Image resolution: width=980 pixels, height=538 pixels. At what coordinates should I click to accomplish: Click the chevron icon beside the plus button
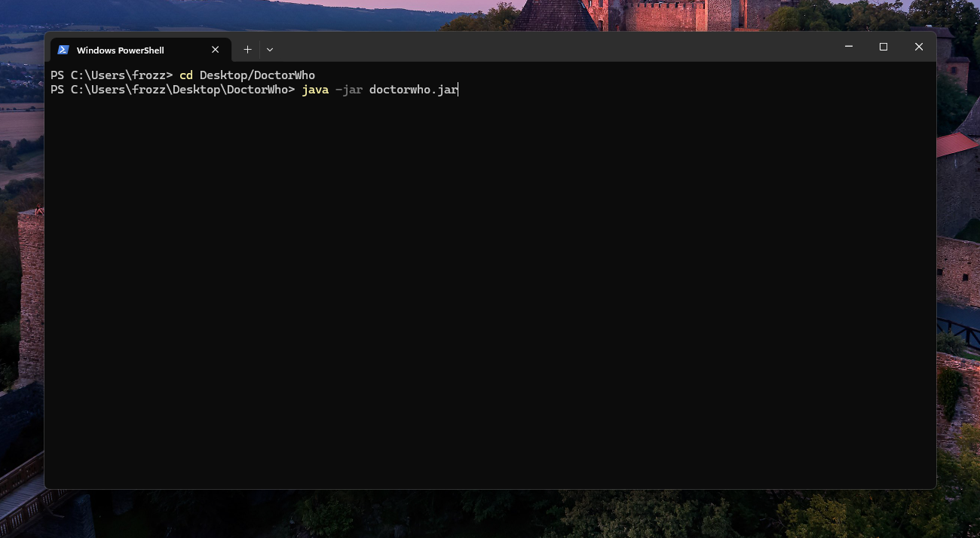tap(269, 49)
